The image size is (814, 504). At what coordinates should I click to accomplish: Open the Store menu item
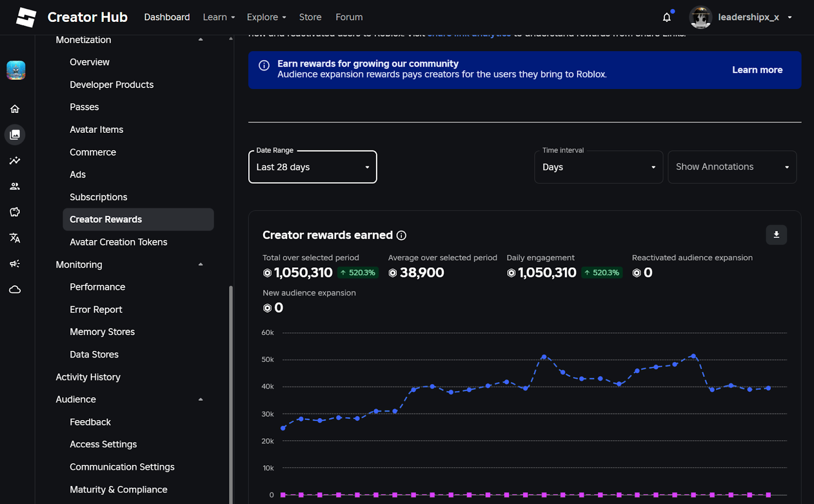[310, 17]
